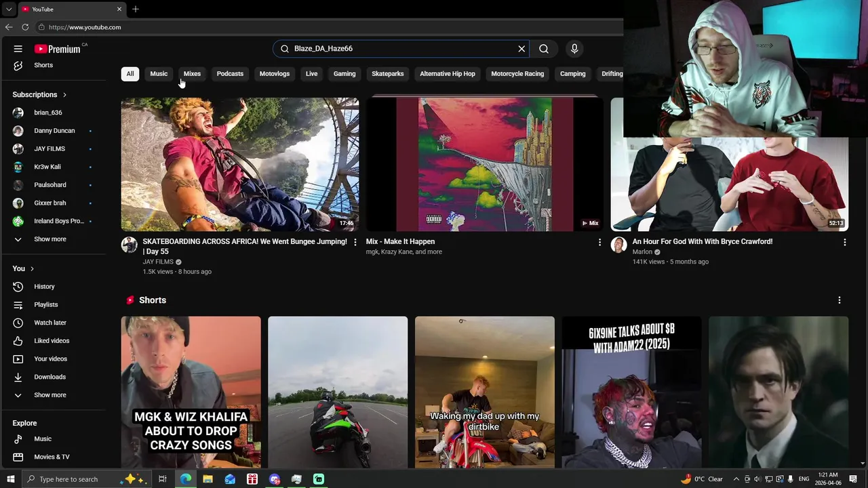Clear the search box text
The height and width of the screenshot is (488, 868).
(521, 49)
